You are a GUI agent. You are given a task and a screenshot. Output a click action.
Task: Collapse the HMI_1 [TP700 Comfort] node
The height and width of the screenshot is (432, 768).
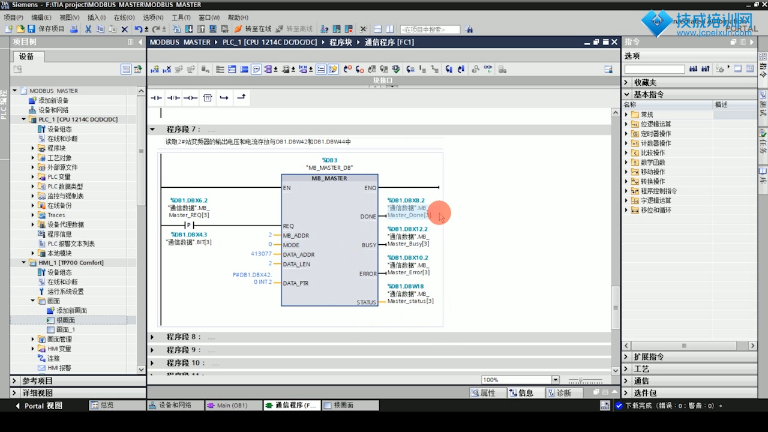pyautogui.click(x=24, y=263)
